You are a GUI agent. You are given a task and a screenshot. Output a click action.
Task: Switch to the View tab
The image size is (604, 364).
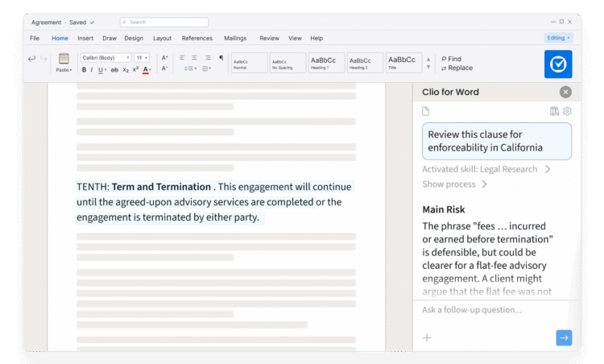pos(295,38)
